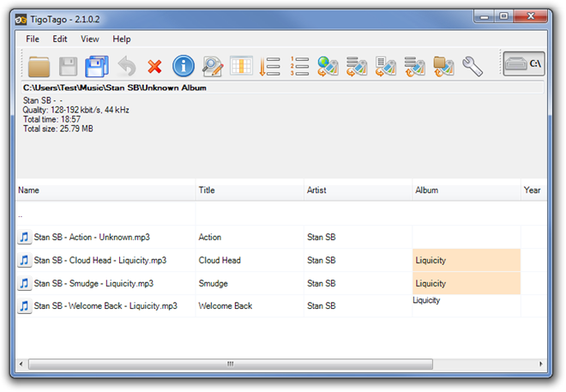The height and width of the screenshot is (392, 566).
Task: Click the Artist cell in Cloud Head row
Action: click(358, 260)
